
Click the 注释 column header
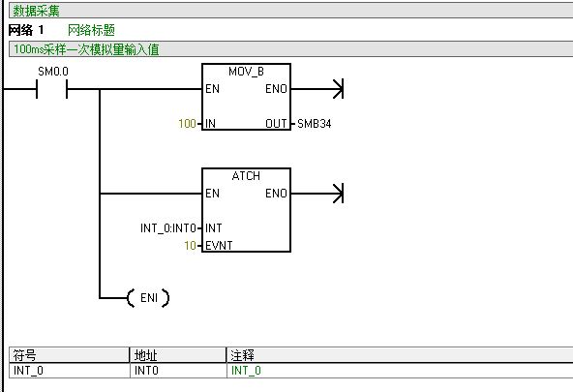click(400, 355)
